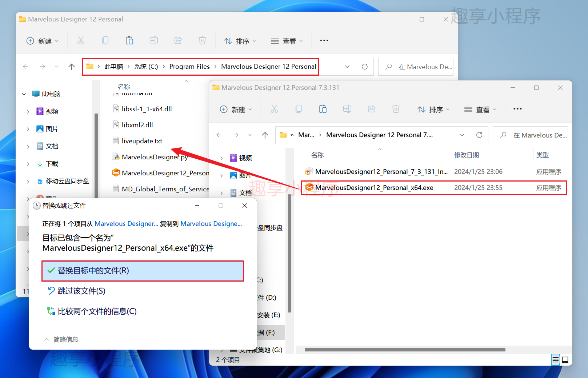Screen dimensions: 588x378
Task: Click copy icon in the 7.3.131 window toolbar
Action: point(299,109)
